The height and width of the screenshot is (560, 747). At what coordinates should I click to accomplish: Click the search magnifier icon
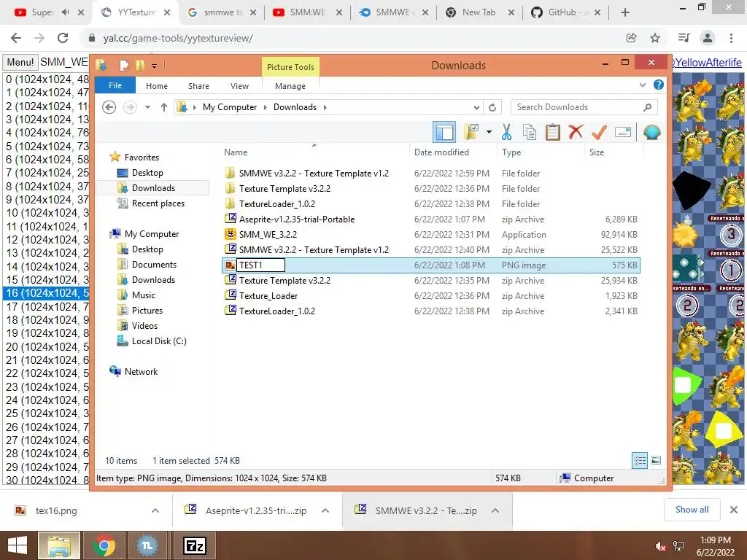tap(647, 107)
